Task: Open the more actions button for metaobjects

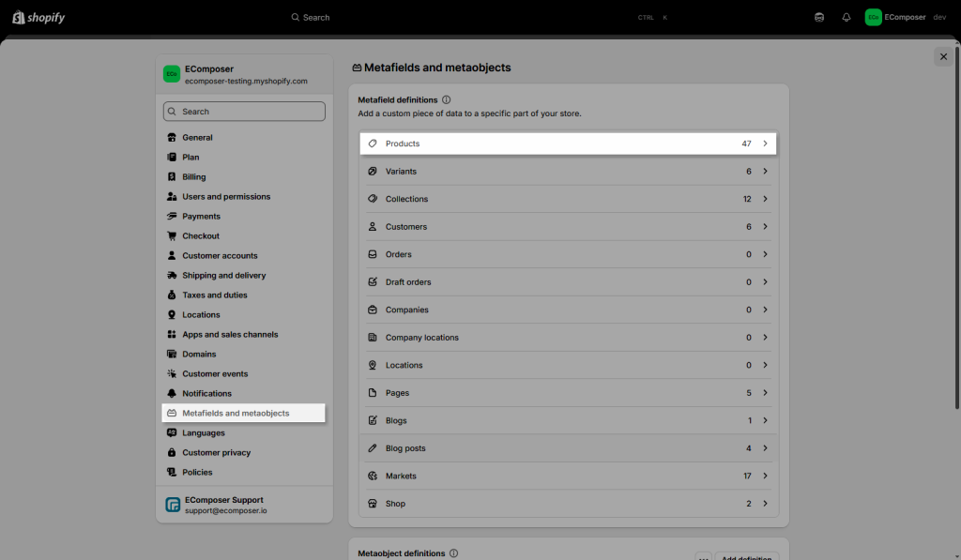Action: pos(703,556)
